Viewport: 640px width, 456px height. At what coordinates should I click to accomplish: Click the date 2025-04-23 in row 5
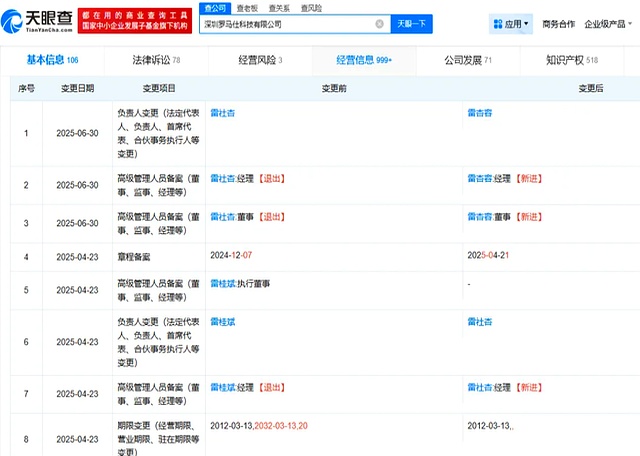[78, 290]
